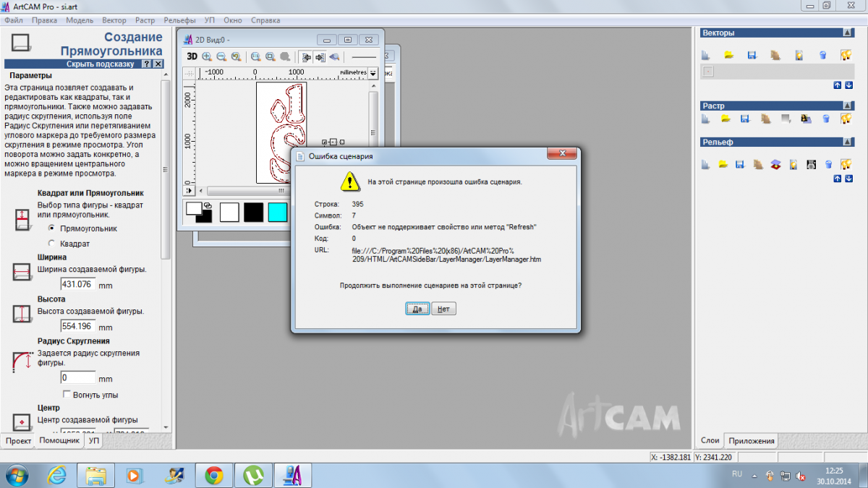This screenshot has width=868, height=488.
Task: Toggle all bitmap layers visibility bulbs
Action: coord(846,119)
